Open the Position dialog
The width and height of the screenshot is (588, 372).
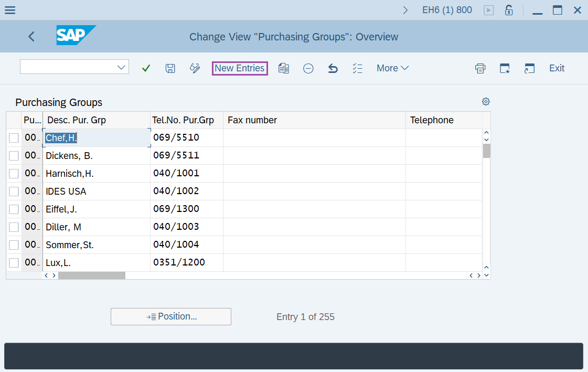tap(171, 316)
